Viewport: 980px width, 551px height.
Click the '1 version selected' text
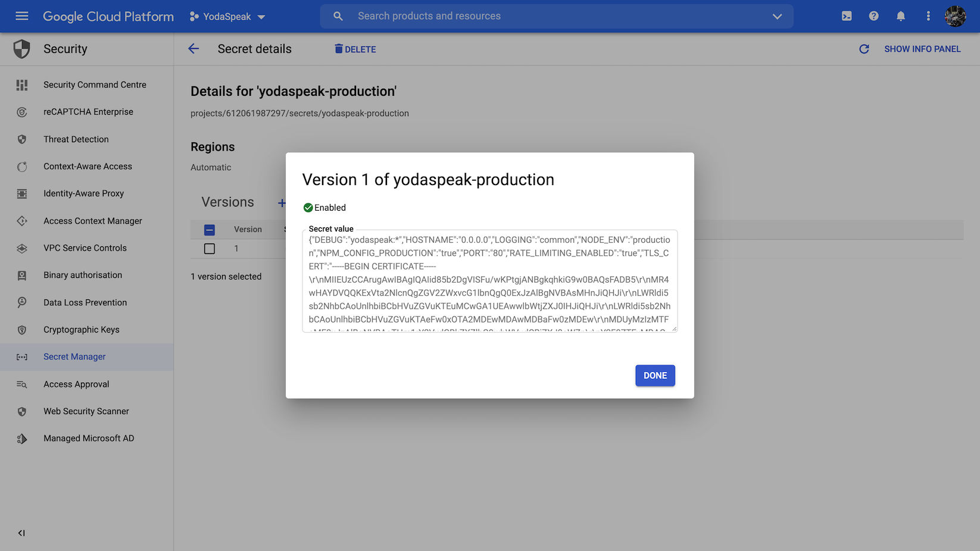[226, 277]
